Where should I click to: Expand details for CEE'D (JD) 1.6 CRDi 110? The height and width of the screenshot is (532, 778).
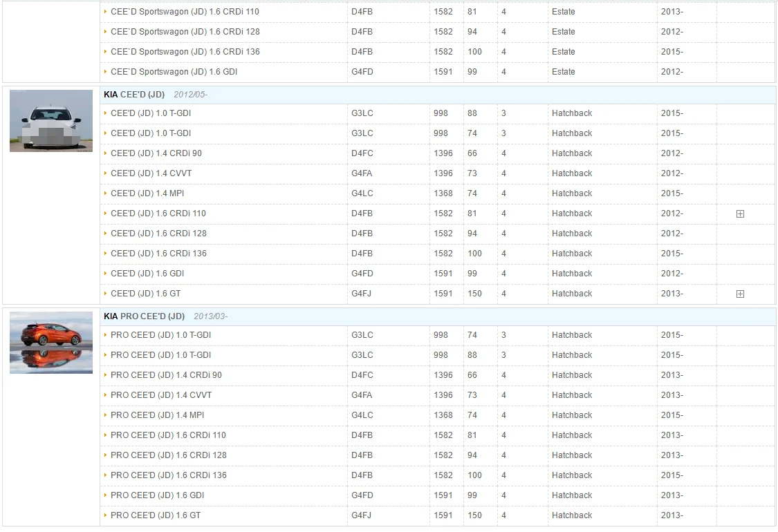point(740,213)
